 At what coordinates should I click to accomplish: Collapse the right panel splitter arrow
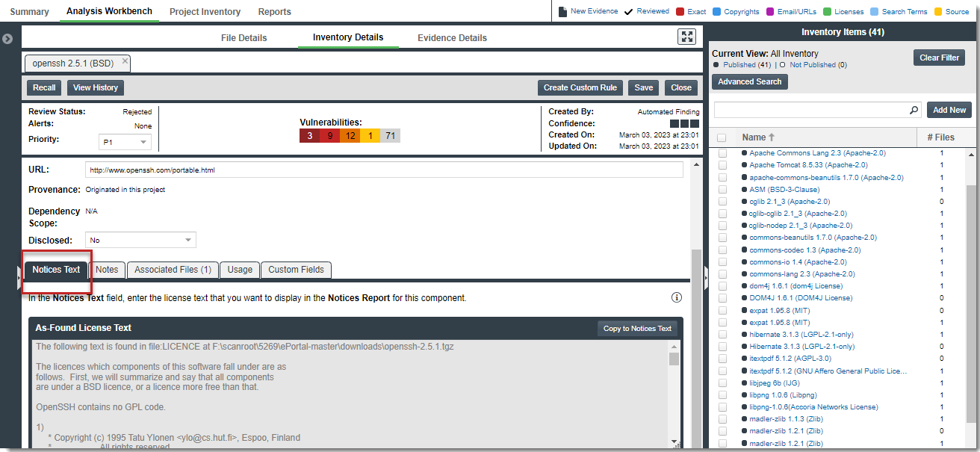pos(705,279)
